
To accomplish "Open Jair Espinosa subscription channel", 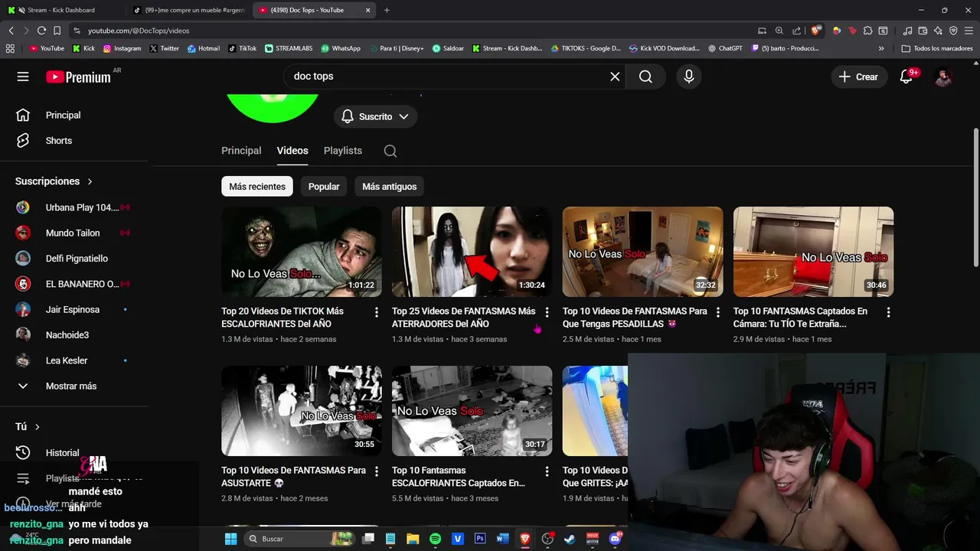I will tap(74, 309).
